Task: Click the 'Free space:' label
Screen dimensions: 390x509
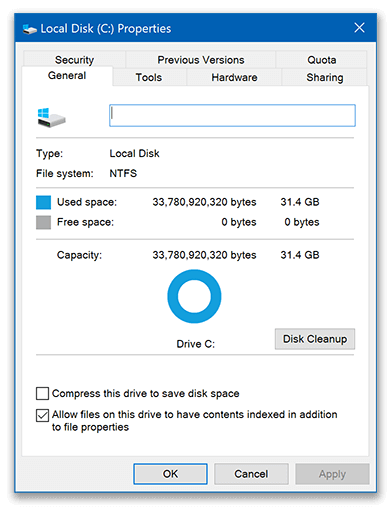Action: click(85, 222)
